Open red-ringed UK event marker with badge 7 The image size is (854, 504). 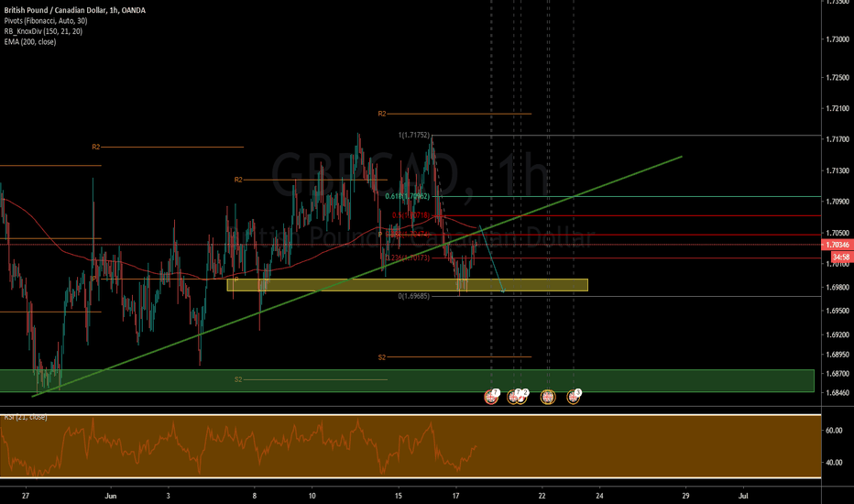491,397
